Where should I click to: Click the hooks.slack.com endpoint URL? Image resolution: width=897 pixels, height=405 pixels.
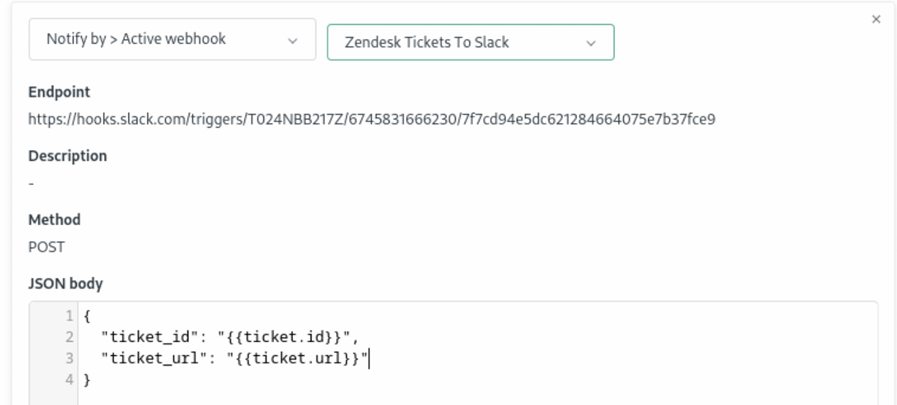coord(371,120)
